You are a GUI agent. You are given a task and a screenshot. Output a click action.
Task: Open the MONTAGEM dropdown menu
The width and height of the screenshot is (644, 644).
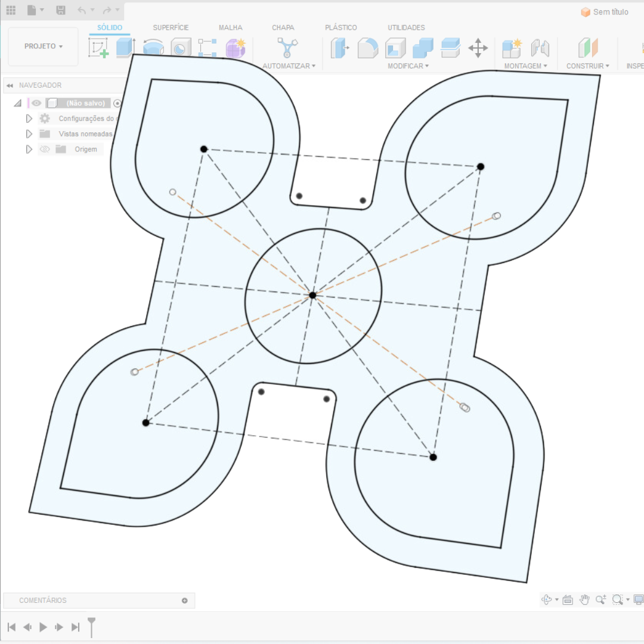coord(526,66)
